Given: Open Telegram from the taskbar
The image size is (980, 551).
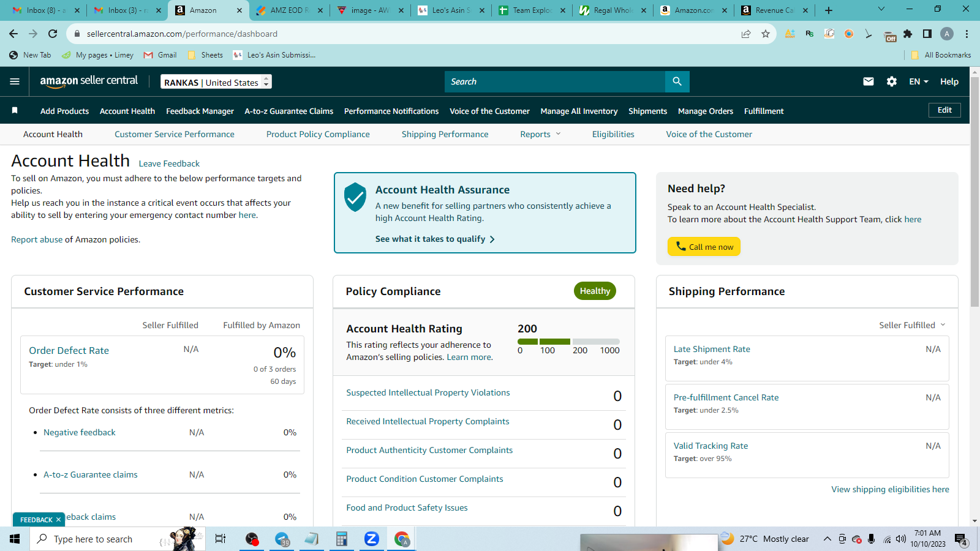Looking at the screenshot, I should pos(282,539).
